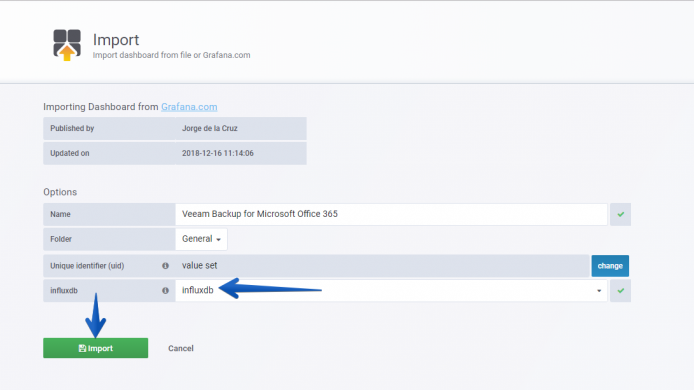
Task: Click the Import dashboard logo icon
Action: (x=67, y=45)
